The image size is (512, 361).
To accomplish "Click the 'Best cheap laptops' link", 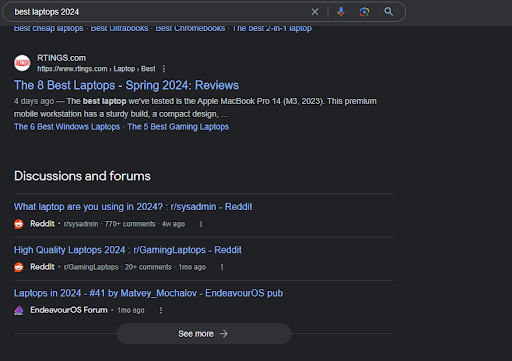I will [49, 28].
